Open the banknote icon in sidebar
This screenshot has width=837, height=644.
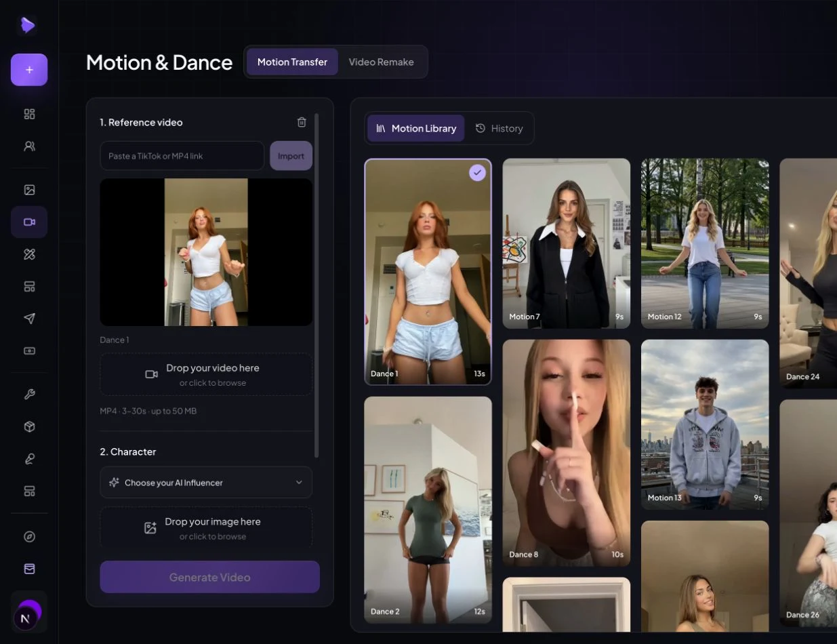click(x=29, y=351)
